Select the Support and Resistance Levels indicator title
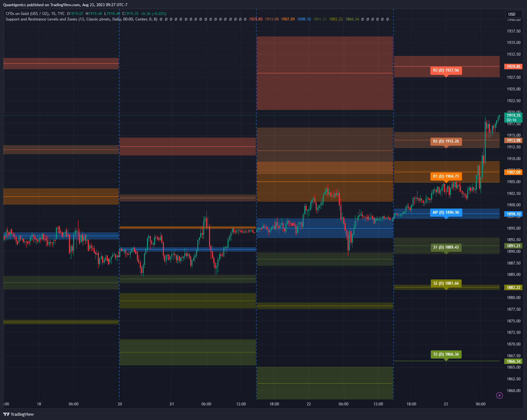527x420 pixels. [x=81, y=19]
